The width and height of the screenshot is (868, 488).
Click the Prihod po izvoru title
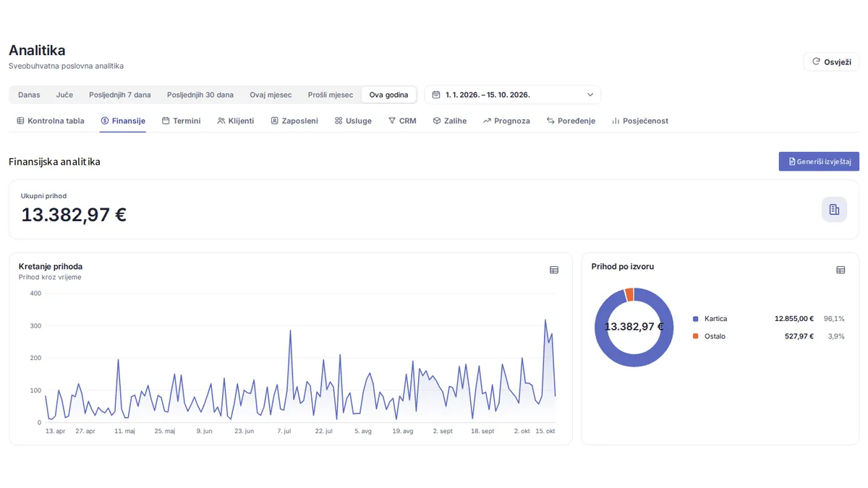click(x=623, y=267)
